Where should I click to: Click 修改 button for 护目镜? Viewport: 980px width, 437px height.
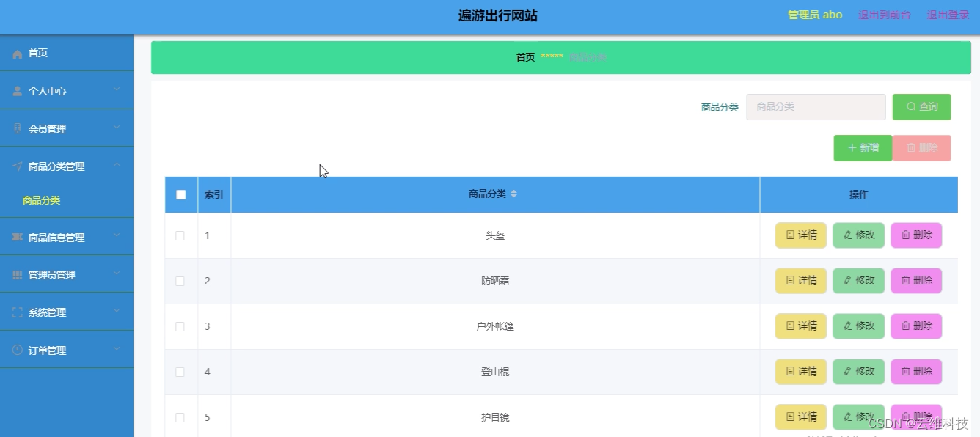859,417
